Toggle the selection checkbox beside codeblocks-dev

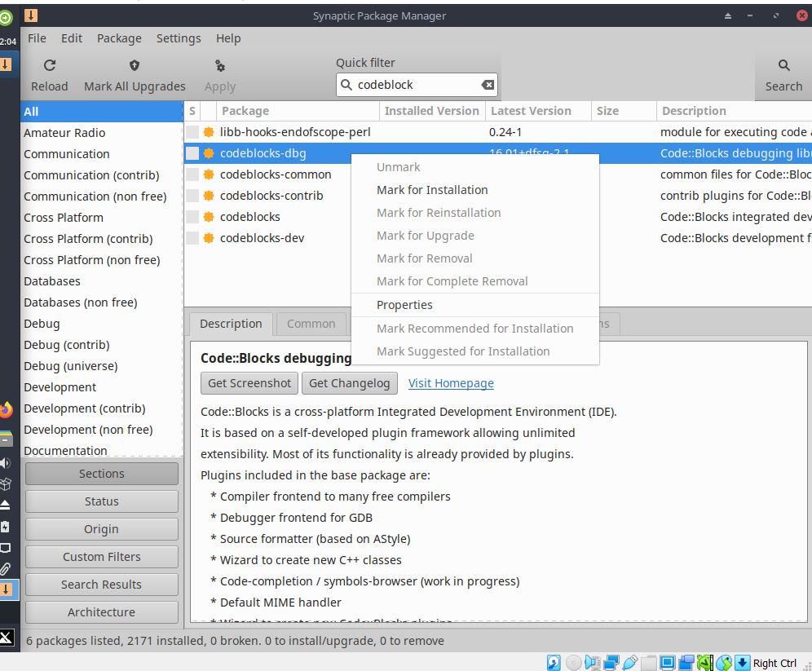click(192, 237)
